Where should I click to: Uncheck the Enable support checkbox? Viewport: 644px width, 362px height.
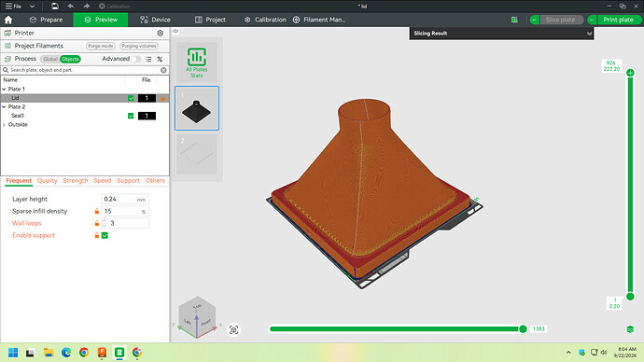pyautogui.click(x=105, y=235)
